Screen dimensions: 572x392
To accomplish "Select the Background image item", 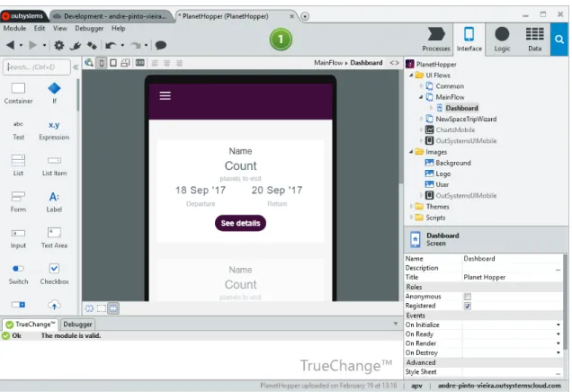I will 448,163.
